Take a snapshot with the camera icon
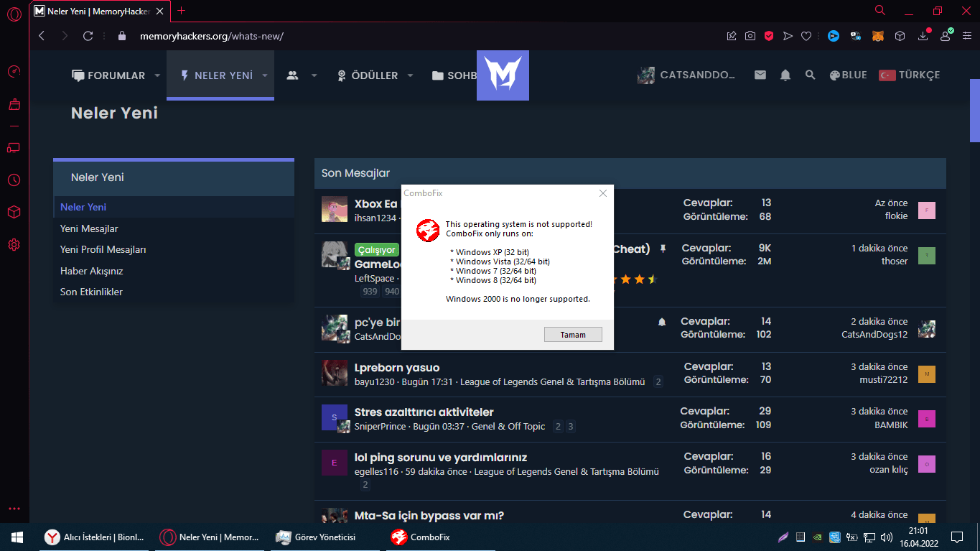The height and width of the screenshot is (551, 980). [750, 36]
